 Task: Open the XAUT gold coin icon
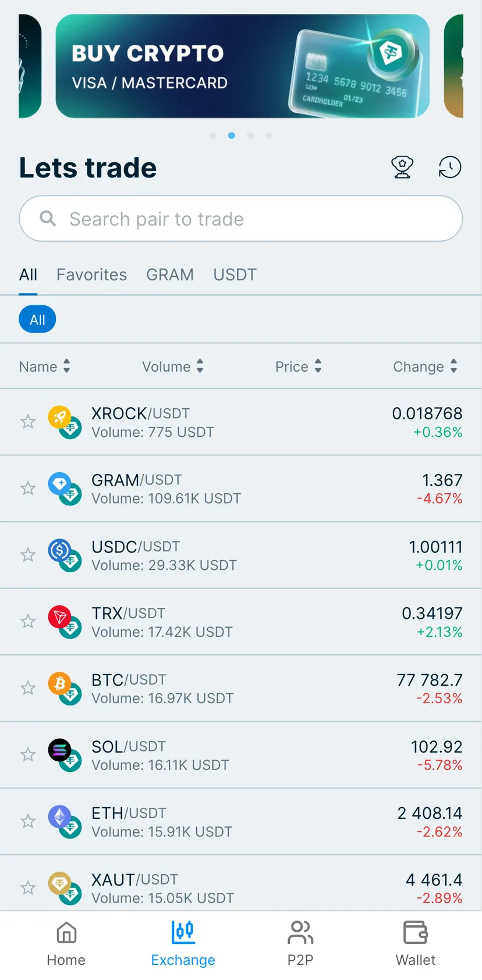point(59,883)
